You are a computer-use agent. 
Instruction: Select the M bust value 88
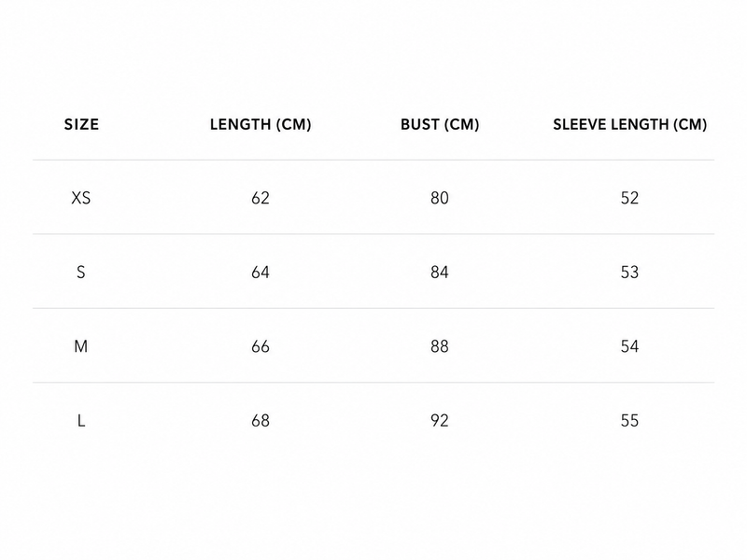point(440,346)
